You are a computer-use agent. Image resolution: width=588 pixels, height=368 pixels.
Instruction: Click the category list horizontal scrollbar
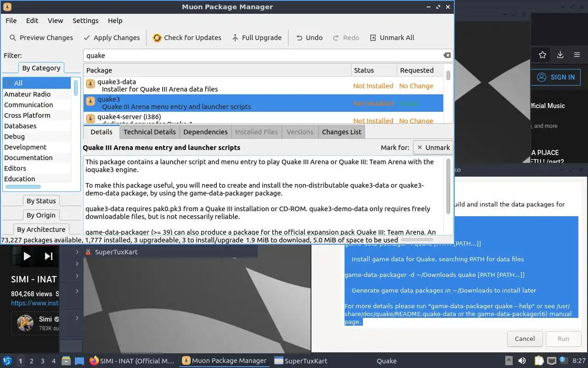(23, 187)
